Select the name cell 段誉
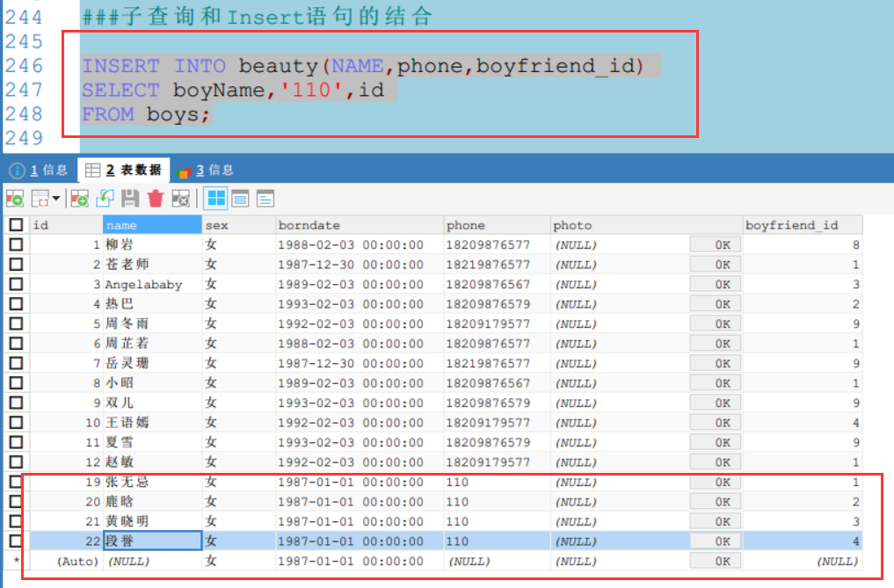The image size is (894, 588). pos(152,541)
